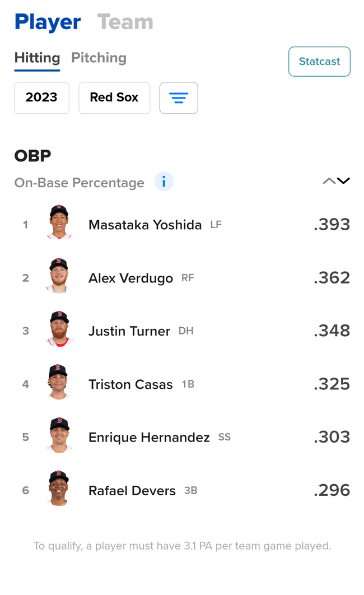
Task: Click Justin Turner's name
Action: (129, 331)
